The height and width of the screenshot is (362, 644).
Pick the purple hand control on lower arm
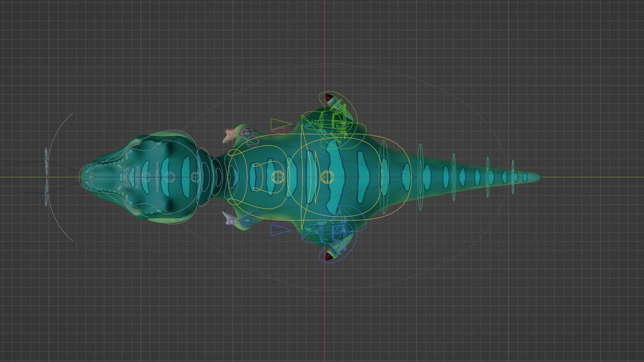pos(230,220)
